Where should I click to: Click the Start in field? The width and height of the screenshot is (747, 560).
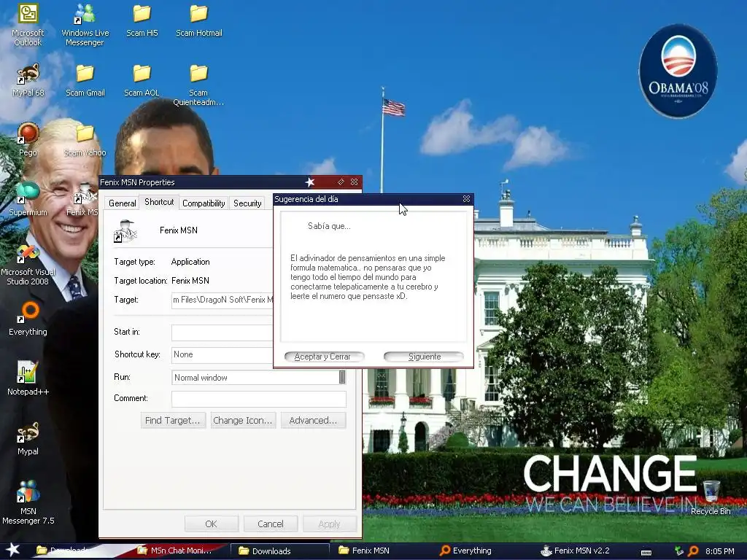pos(222,332)
